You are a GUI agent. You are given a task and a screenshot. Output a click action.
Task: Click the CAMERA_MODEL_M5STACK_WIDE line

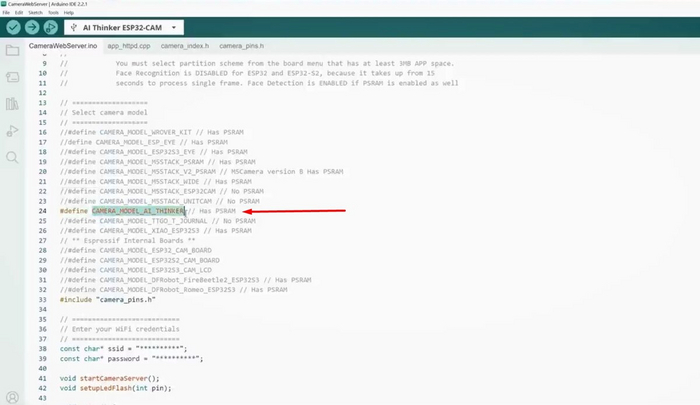156,181
